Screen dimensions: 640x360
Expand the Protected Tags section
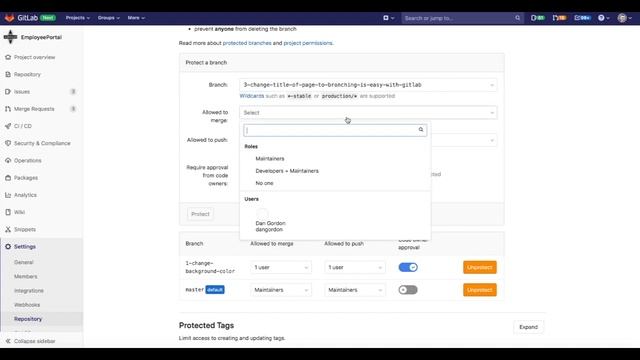(528, 327)
